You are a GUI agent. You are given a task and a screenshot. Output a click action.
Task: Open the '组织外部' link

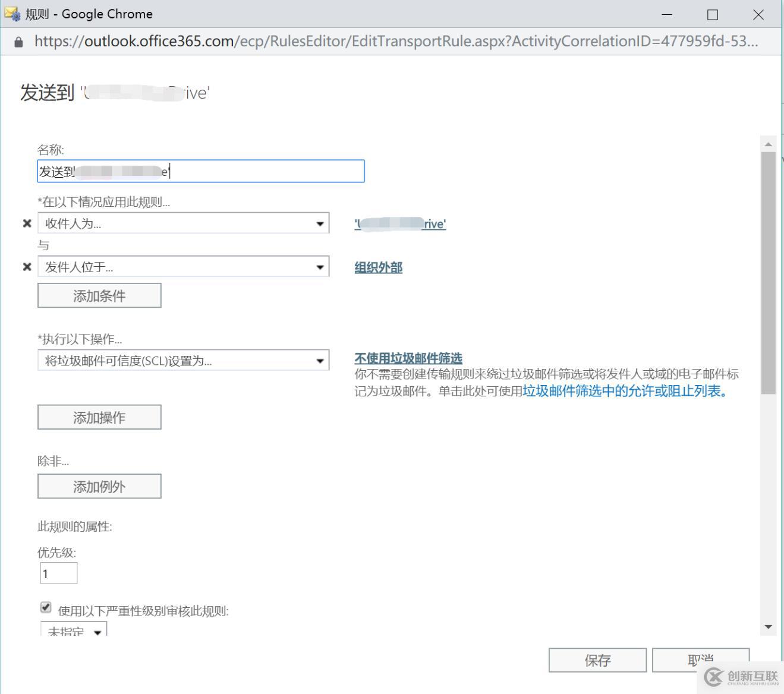click(379, 267)
